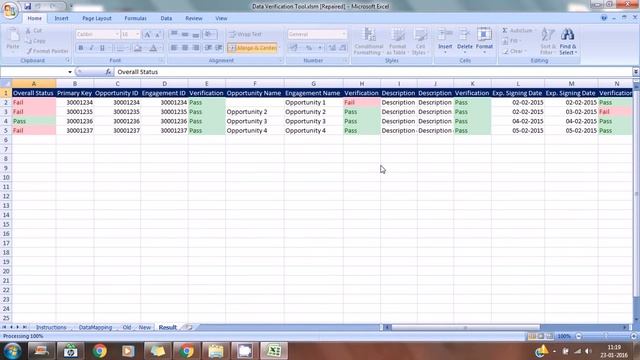Open the Font name dropdown
Viewport: 640px width, 360px height.
pyautogui.click(x=117, y=34)
